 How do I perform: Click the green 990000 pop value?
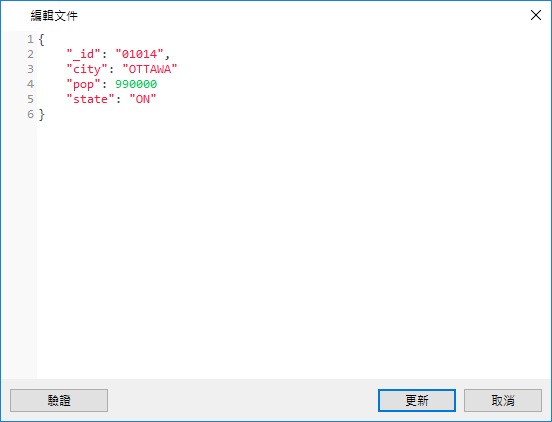click(136, 84)
